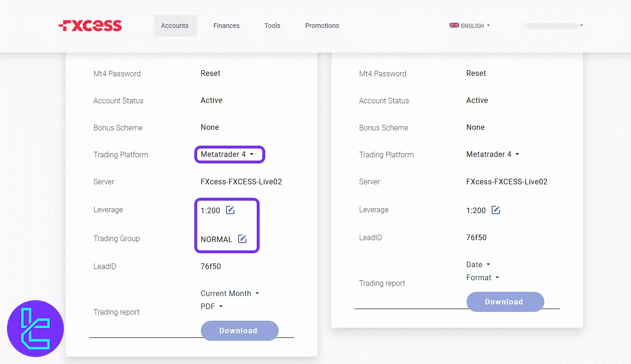Click the 1:200 leverage value in right card
This screenshot has width=631, height=364.
[476, 210]
